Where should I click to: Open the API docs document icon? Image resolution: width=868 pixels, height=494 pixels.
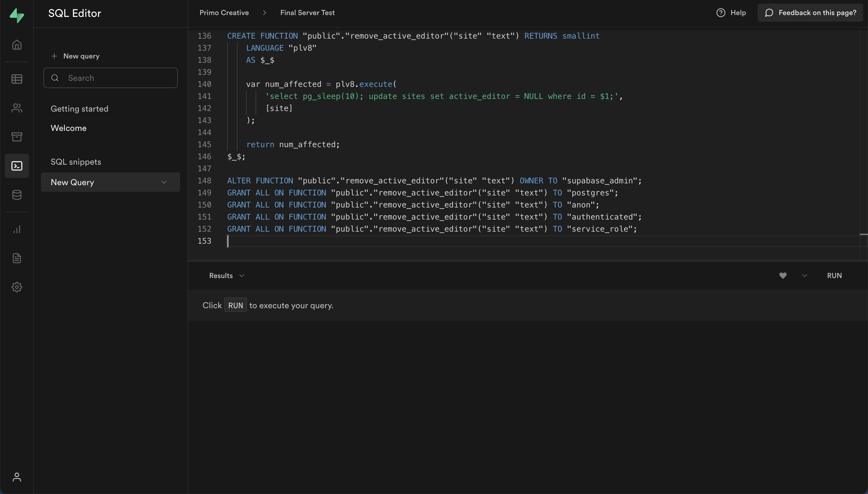click(17, 258)
